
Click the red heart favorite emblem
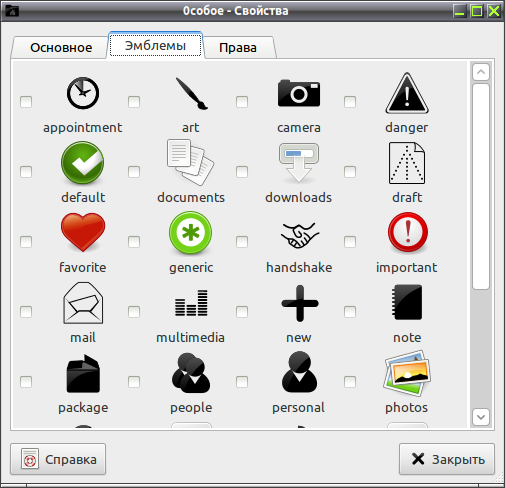[x=83, y=232]
